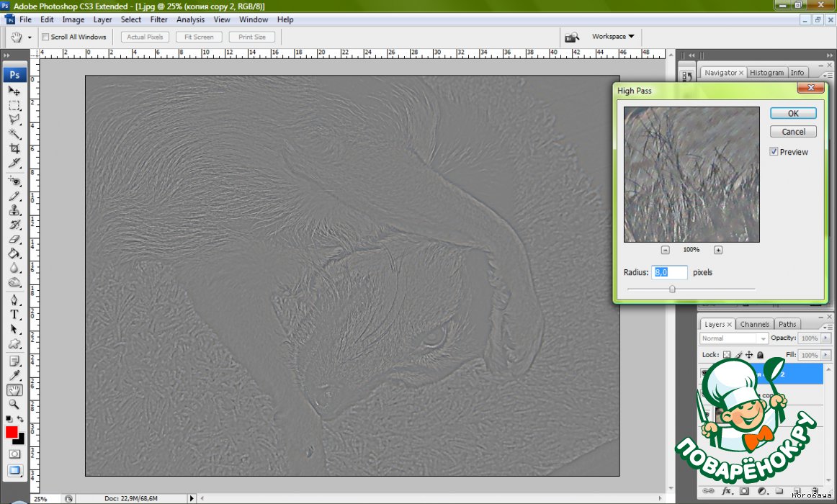This screenshot has height=504, width=837.
Task: Open the layer Opacity dropdown arrow
Action: point(824,338)
